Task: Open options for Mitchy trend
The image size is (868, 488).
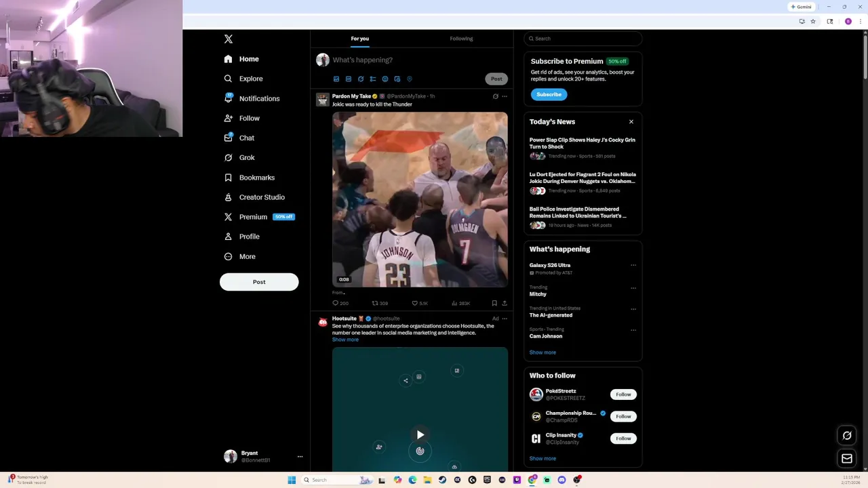Action: 633,288
